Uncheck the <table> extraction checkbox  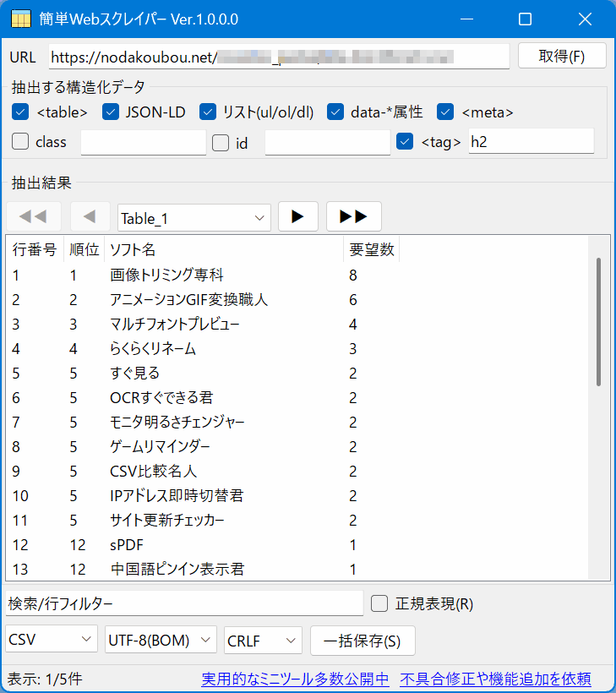pyautogui.click(x=20, y=112)
